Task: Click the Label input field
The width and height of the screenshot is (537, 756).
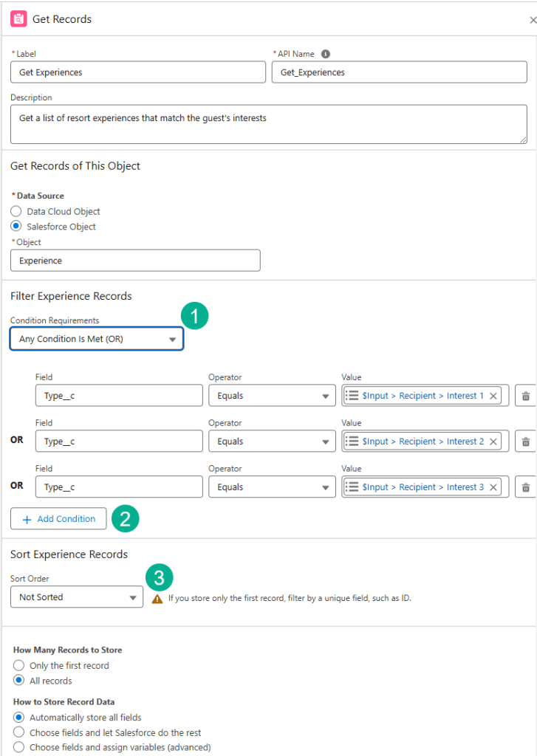Action: [137, 72]
